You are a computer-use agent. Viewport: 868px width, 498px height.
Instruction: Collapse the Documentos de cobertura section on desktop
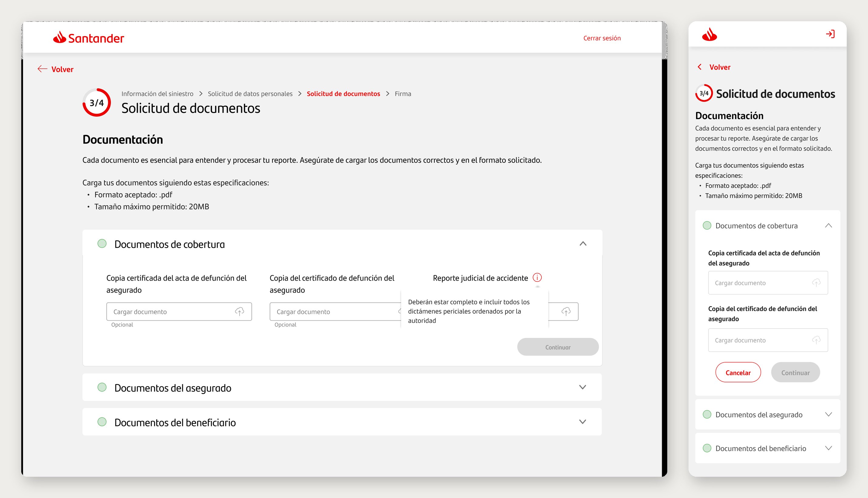(583, 244)
